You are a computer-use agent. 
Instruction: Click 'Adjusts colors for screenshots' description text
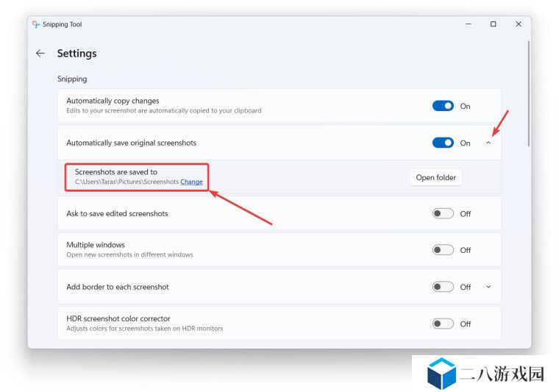click(x=144, y=328)
